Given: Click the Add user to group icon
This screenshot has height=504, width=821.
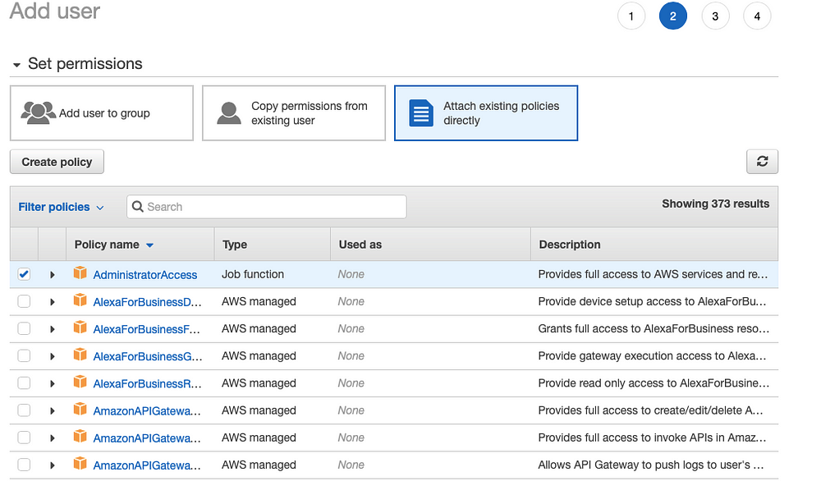Looking at the screenshot, I should click(38, 112).
